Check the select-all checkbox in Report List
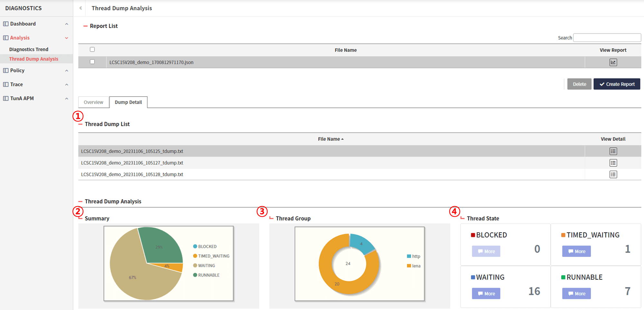This screenshot has height=310, width=644. pos(92,49)
